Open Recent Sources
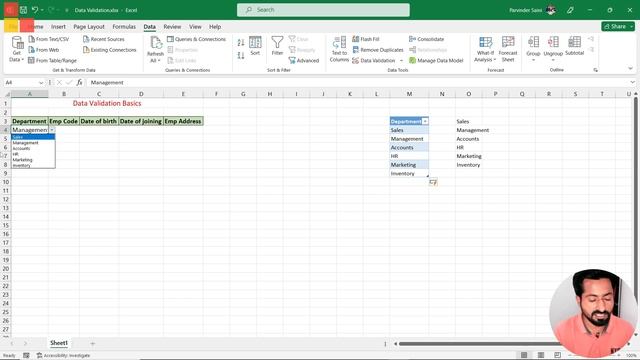This screenshot has height=360, width=640. [x=104, y=39]
